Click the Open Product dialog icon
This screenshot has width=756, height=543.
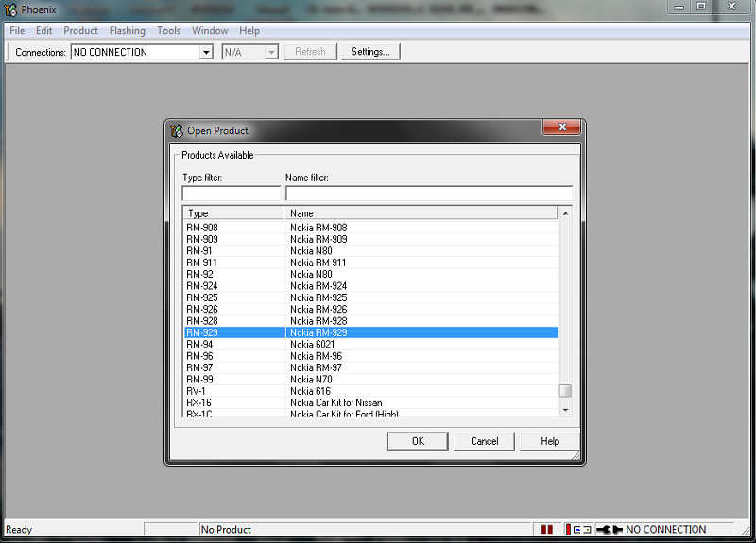tap(177, 130)
